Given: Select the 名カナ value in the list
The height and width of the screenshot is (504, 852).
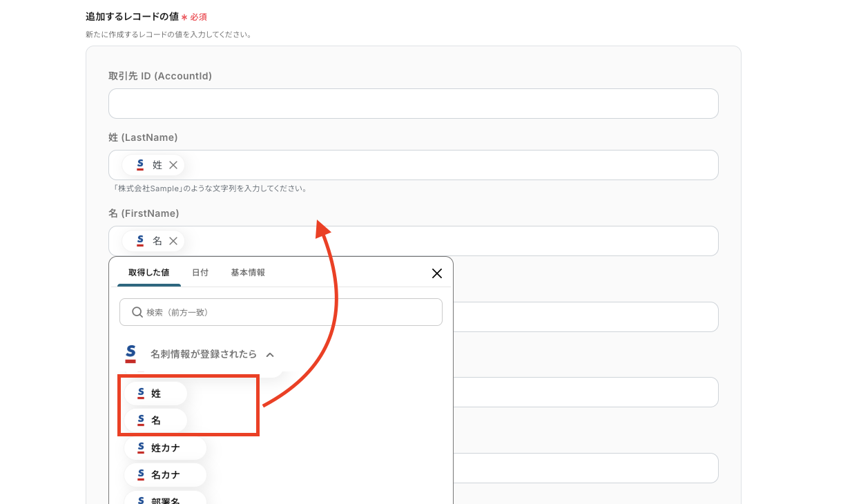Looking at the screenshot, I should pos(166,475).
